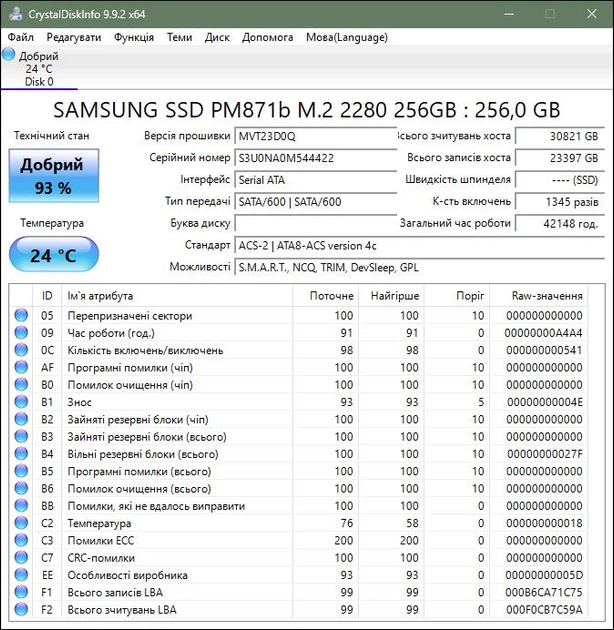
Task: Click the Поріг column header
Action: [457, 296]
